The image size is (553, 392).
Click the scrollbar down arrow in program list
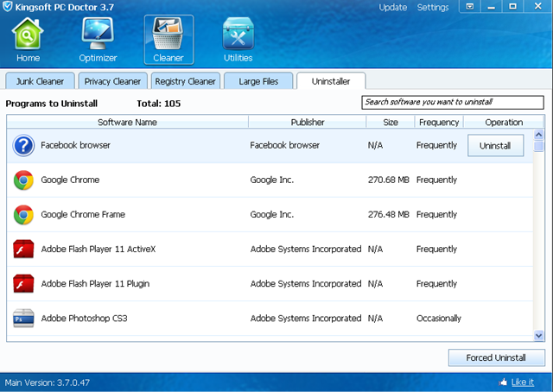539,335
